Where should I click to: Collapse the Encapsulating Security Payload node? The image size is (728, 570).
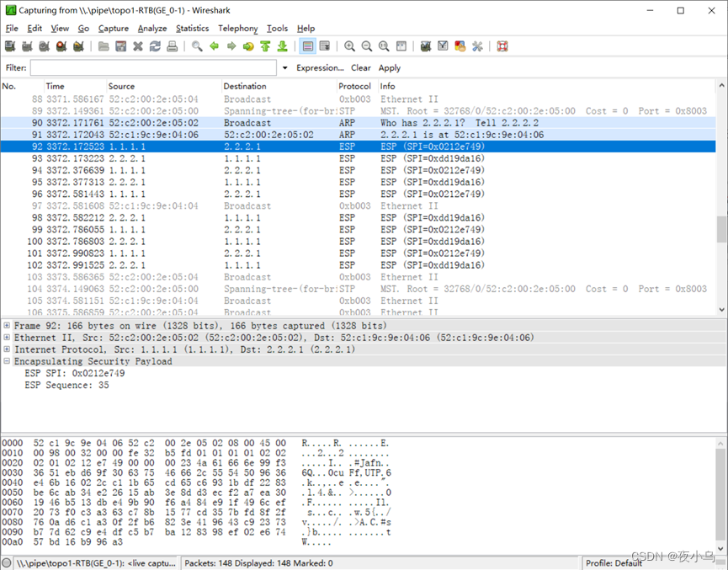7,361
